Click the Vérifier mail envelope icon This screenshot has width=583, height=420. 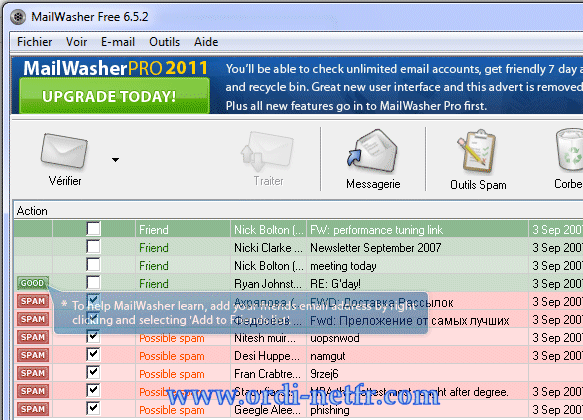click(x=64, y=151)
